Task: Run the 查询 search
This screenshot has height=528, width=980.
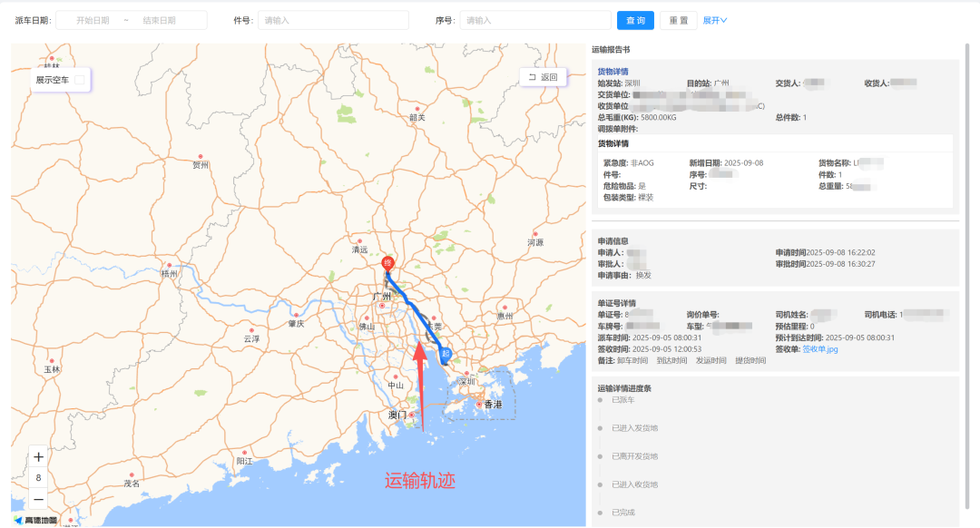Action: click(x=634, y=19)
